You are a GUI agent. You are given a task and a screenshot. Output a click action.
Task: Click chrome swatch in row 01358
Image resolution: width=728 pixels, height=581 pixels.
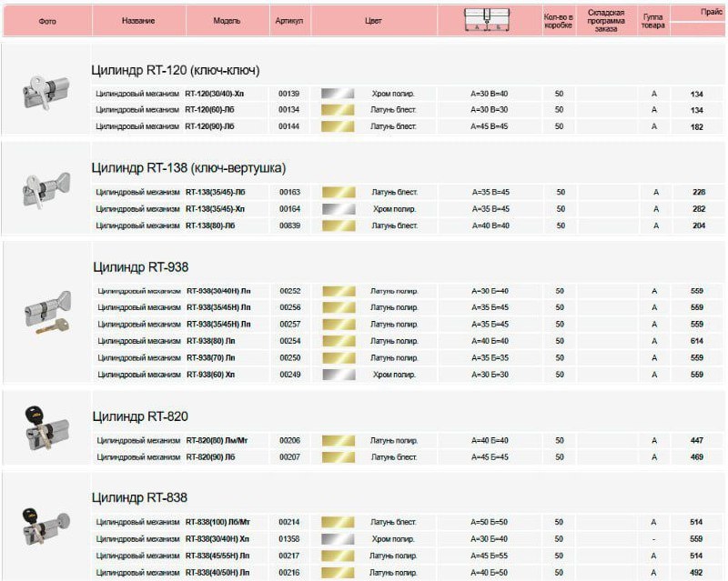(x=338, y=539)
